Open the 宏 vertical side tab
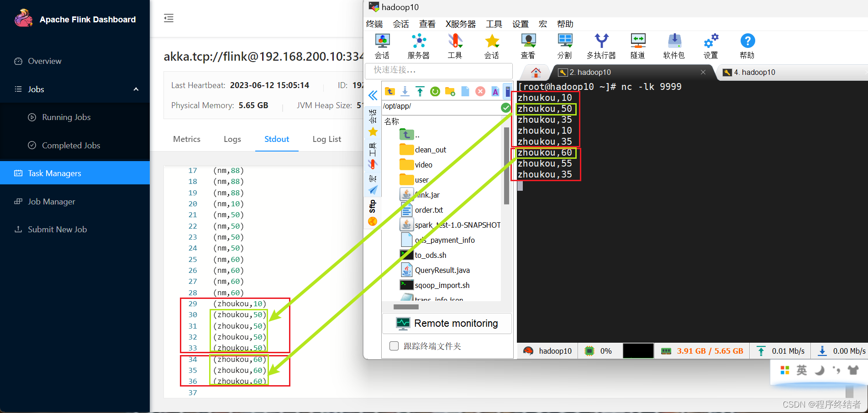The image size is (868, 413). click(373, 184)
